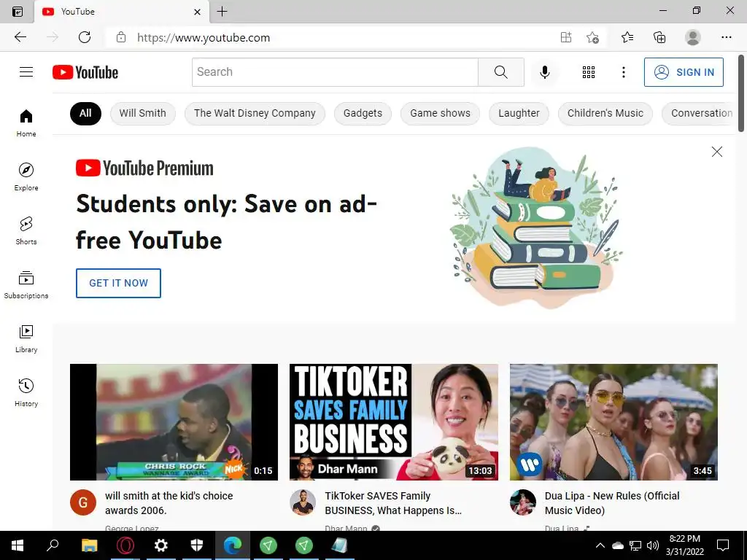Viewport: 747px width, 560px height.
Task: Go to Home in sidebar
Action: tap(26, 122)
